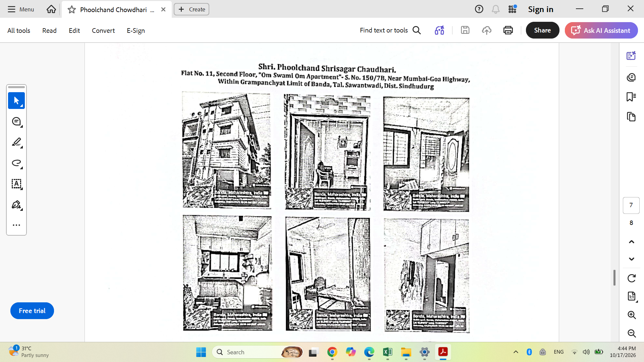
Task: Show hidden system tray icons
Action: point(516,352)
